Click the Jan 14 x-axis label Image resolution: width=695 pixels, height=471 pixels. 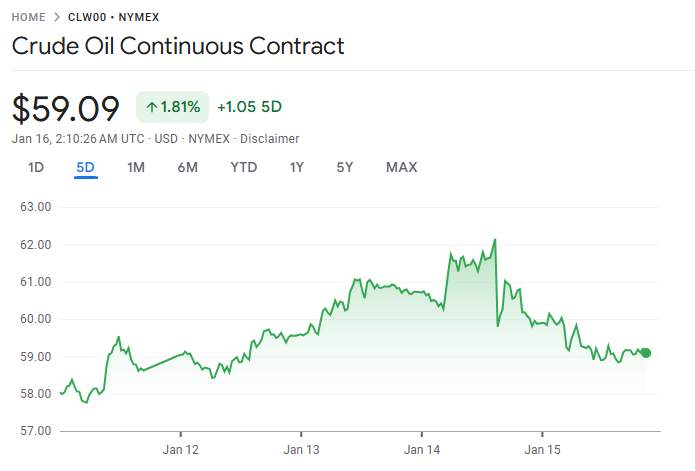(422, 449)
